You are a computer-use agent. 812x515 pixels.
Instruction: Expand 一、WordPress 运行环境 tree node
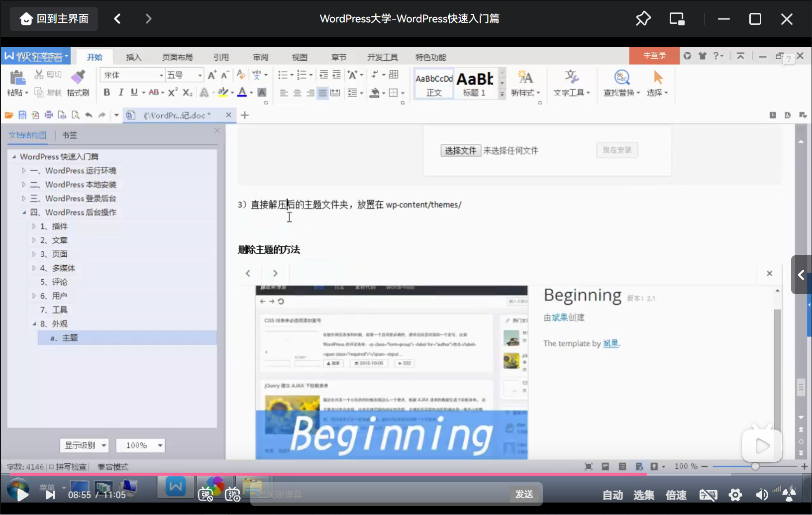coord(23,171)
